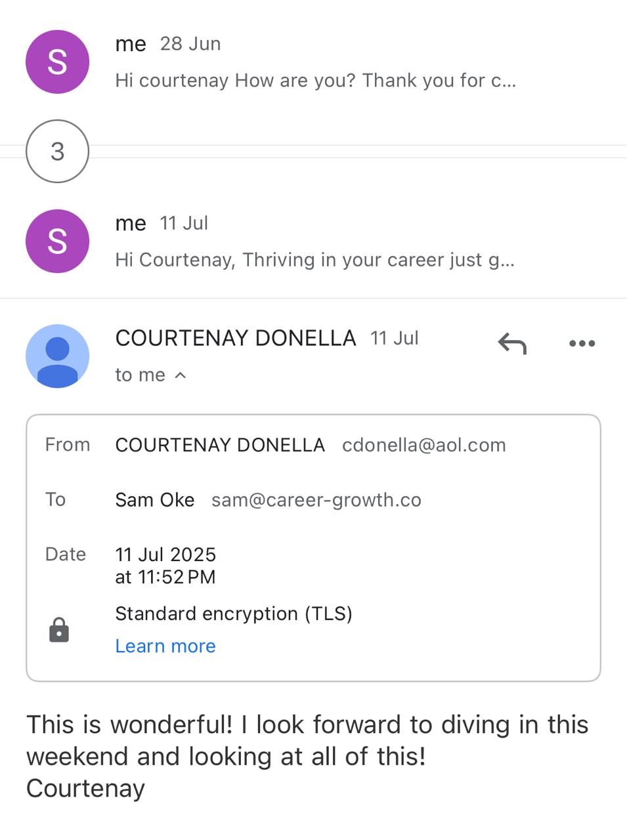Tap recipient email sam@career-growth.co

316,500
